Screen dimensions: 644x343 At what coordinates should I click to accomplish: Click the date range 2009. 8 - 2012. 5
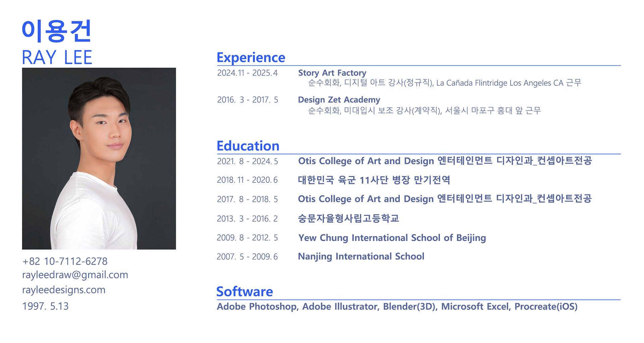click(x=247, y=238)
